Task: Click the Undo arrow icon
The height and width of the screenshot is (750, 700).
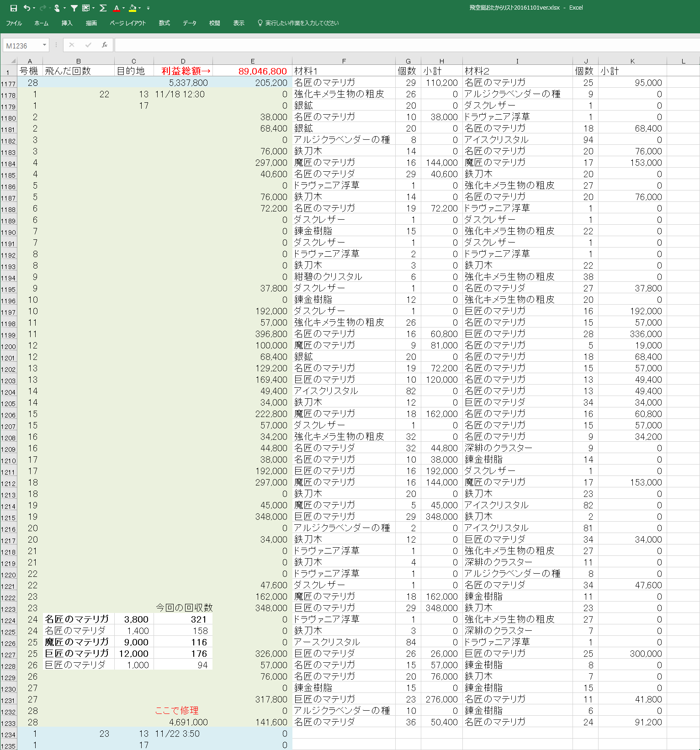Action: coord(27,8)
